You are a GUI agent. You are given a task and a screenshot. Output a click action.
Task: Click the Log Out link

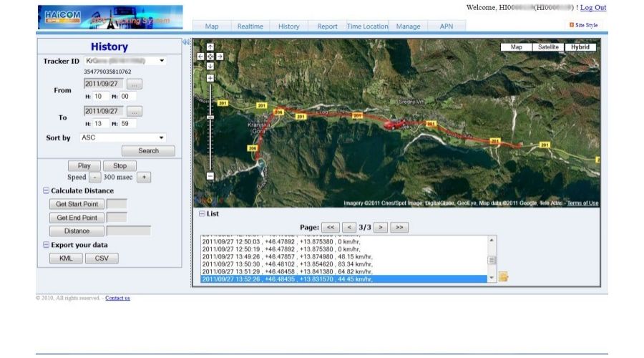coord(592,8)
